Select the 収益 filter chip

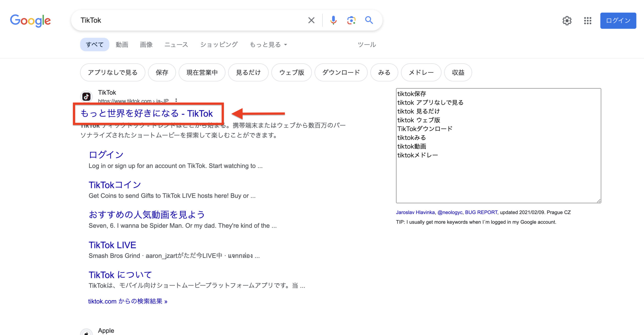point(458,72)
